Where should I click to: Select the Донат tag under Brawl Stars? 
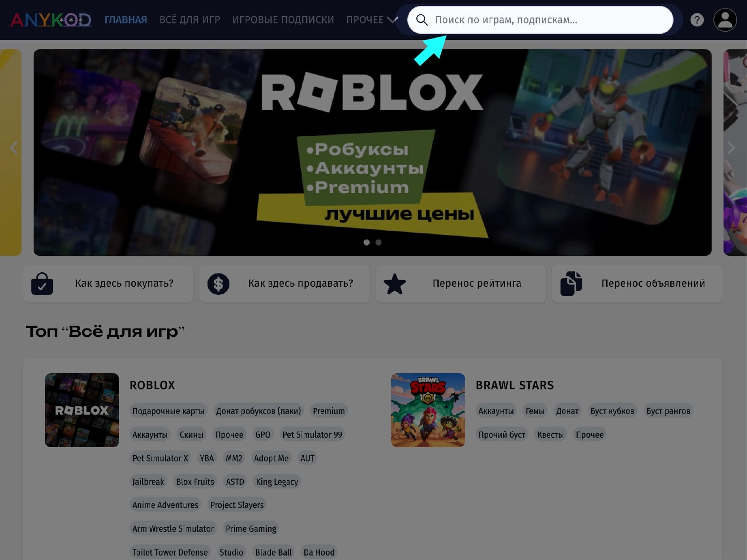[x=567, y=411]
